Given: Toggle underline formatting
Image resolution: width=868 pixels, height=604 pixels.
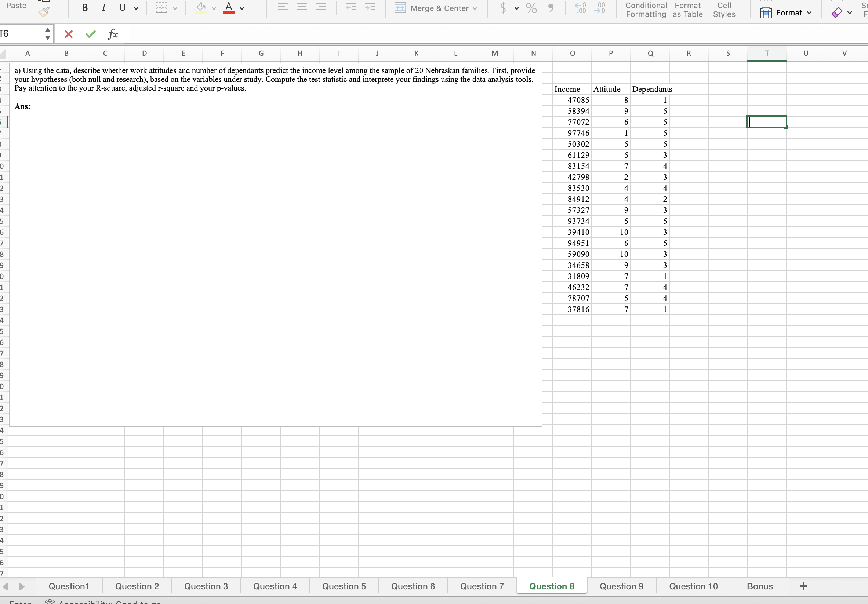Looking at the screenshot, I should tap(122, 8).
